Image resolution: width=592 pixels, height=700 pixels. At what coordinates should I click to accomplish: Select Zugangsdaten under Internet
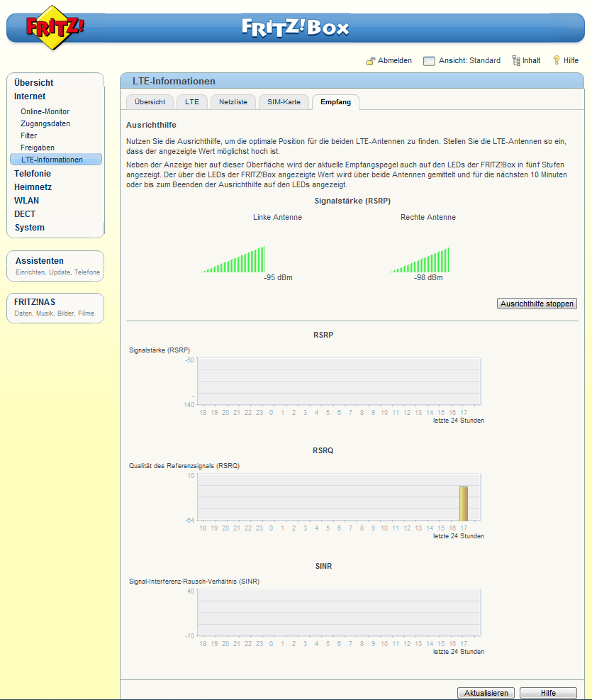tap(45, 123)
